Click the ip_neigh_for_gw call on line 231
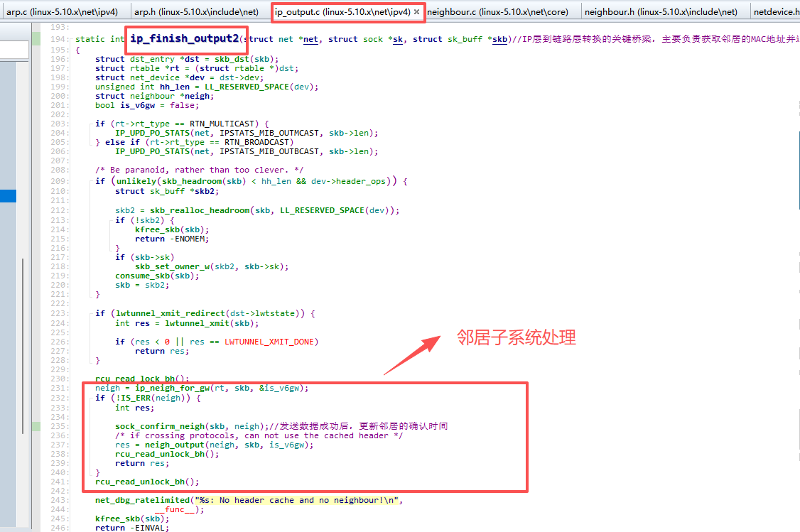The width and height of the screenshot is (800, 532). (x=172, y=388)
